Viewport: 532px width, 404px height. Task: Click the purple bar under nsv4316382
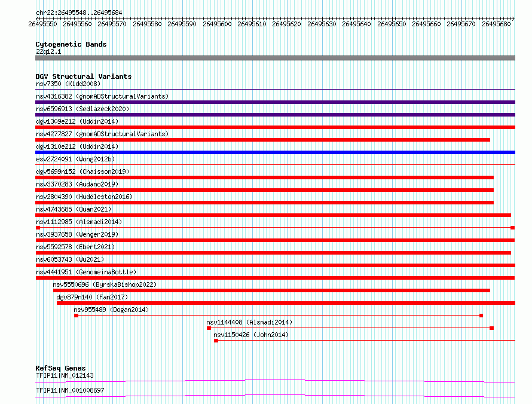click(275, 102)
